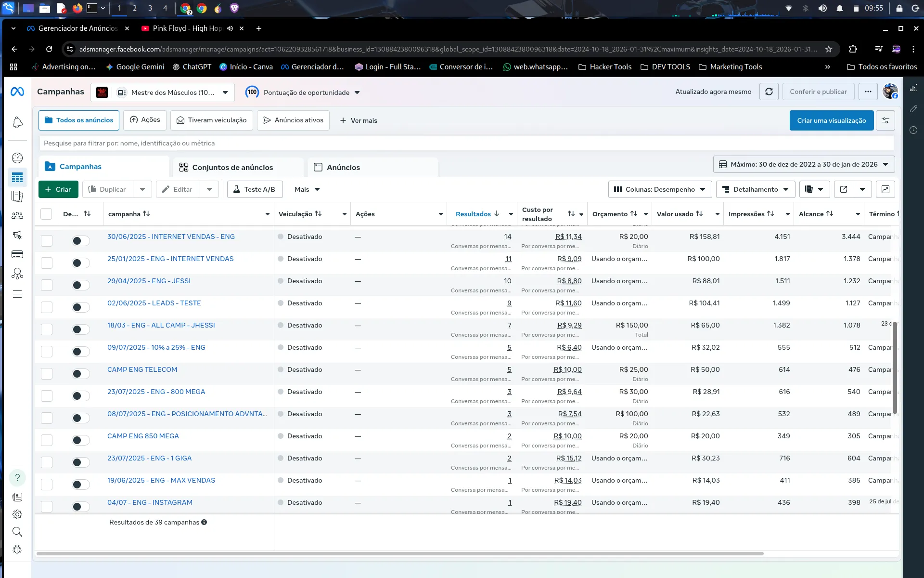Screen dimensions: 924x578
Task: Open the Detalhamento dropdown
Action: [x=756, y=189]
